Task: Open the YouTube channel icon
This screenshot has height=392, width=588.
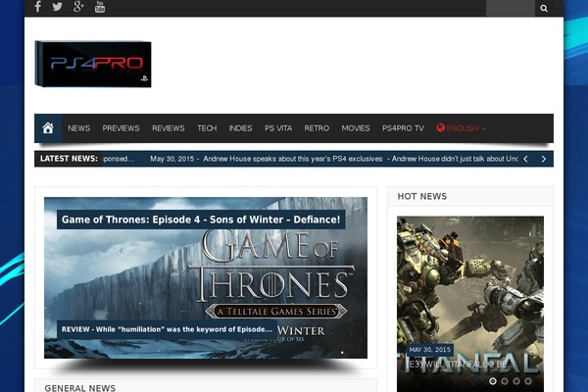Action: pyautogui.click(x=100, y=7)
